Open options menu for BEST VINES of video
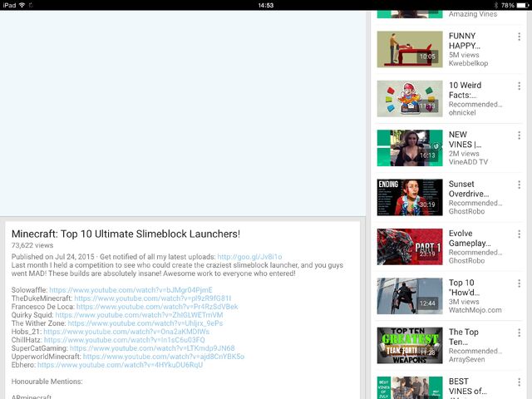The height and width of the screenshot is (399, 532). click(519, 382)
